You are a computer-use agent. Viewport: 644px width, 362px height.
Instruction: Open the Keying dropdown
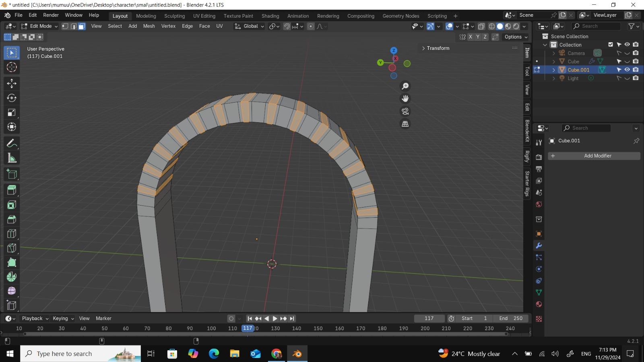[x=63, y=319]
